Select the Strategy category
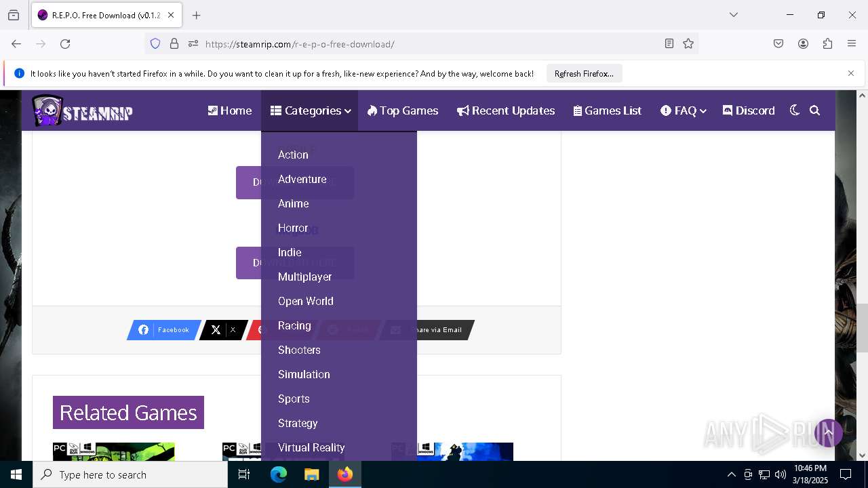Viewport: 868px width, 488px height. (298, 423)
